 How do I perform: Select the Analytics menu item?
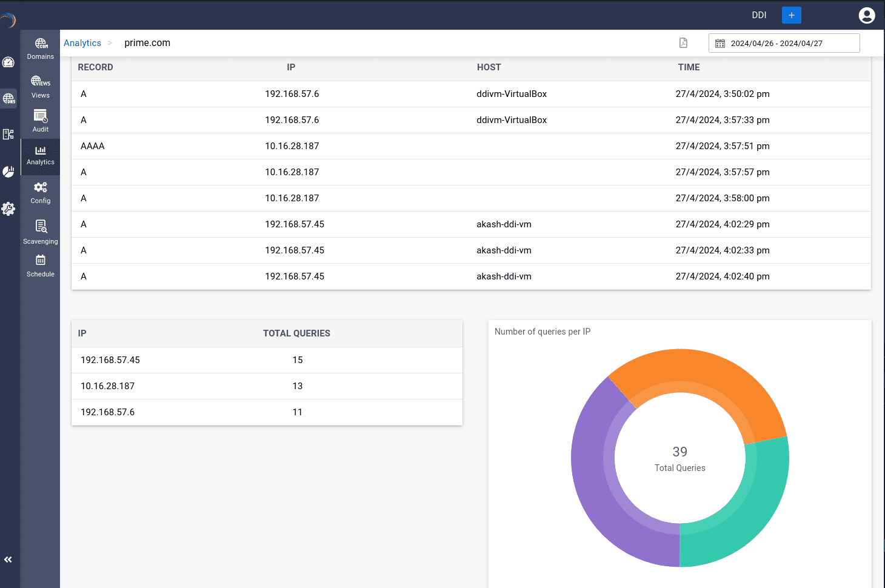pos(40,156)
